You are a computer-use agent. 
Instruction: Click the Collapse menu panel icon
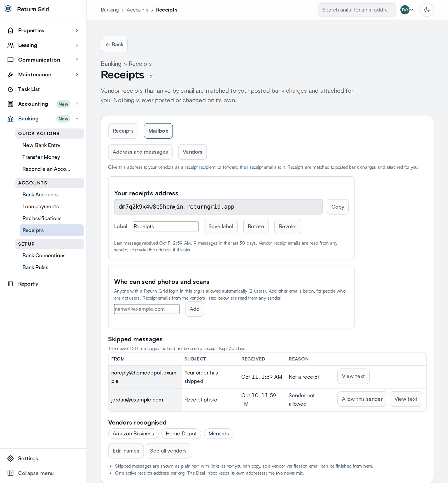click(11, 473)
